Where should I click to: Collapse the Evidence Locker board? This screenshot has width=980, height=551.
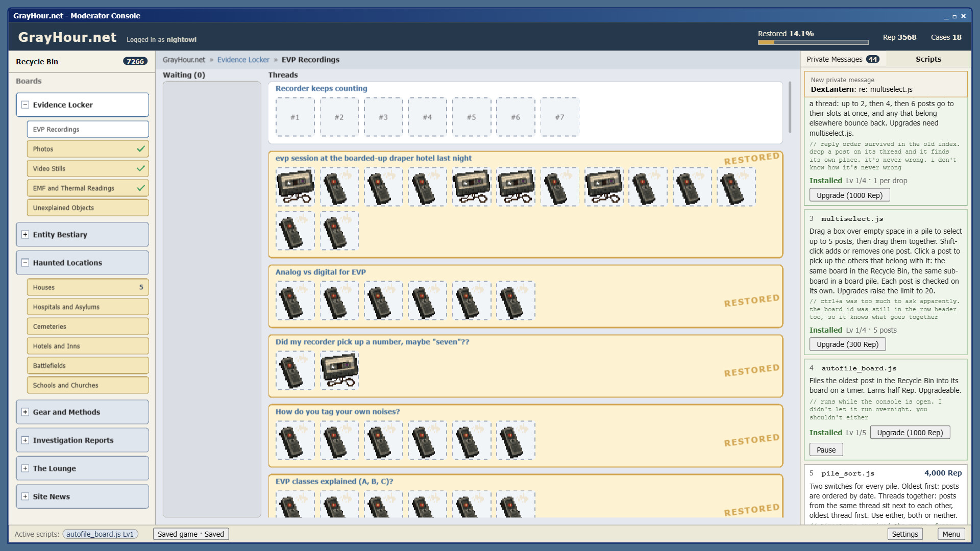point(25,105)
